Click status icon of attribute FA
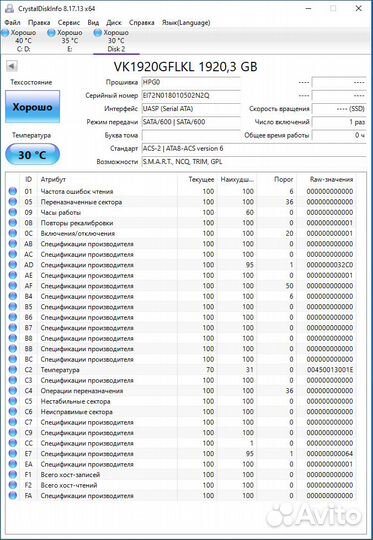The image size is (373, 540). [13, 496]
